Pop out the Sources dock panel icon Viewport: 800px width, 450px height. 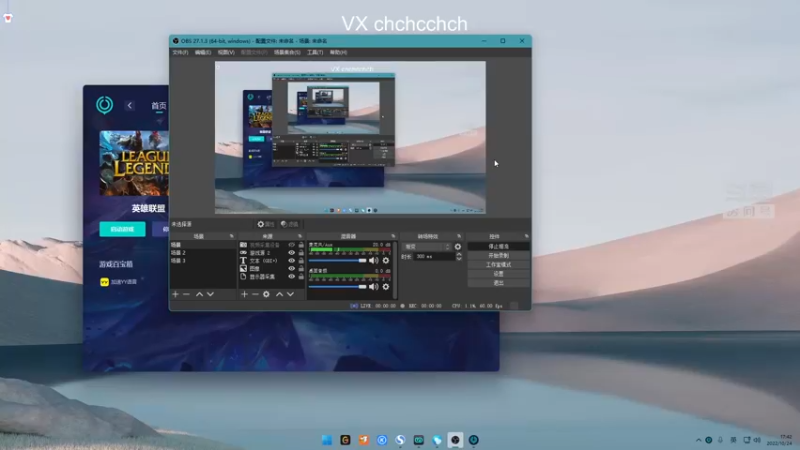pos(300,236)
